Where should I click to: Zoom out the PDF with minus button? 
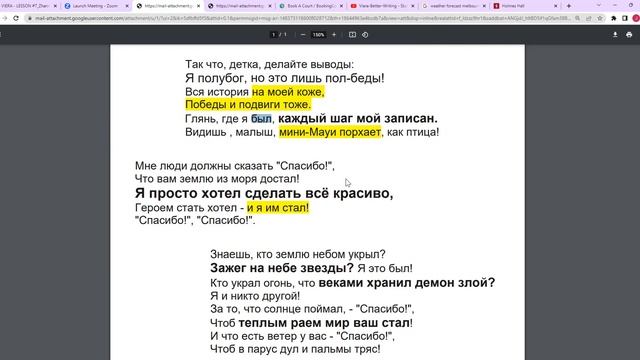click(303, 35)
